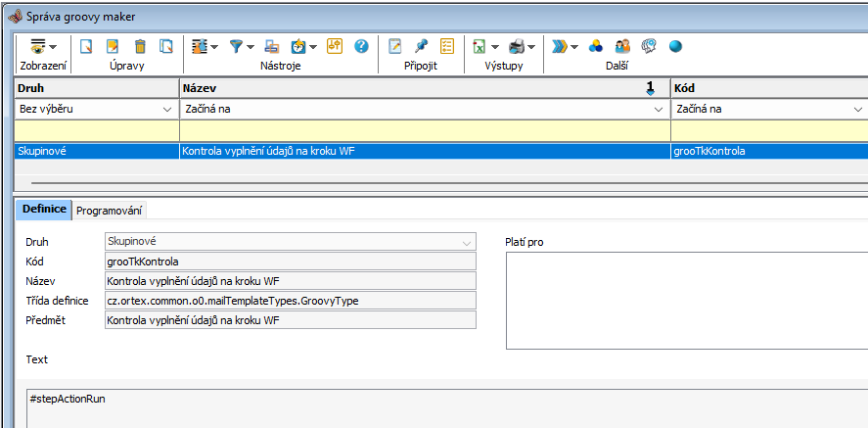Switch to the Programování tab

(x=110, y=210)
